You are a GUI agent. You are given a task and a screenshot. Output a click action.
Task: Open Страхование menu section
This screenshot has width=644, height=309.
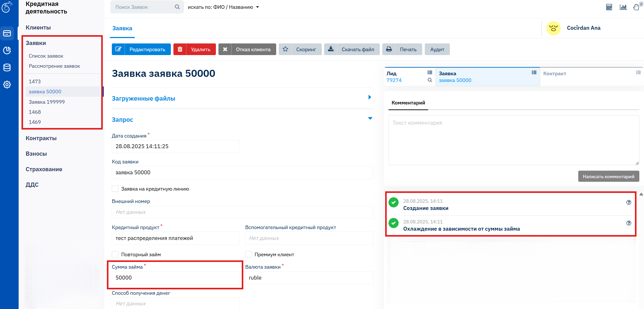coord(44,169)
